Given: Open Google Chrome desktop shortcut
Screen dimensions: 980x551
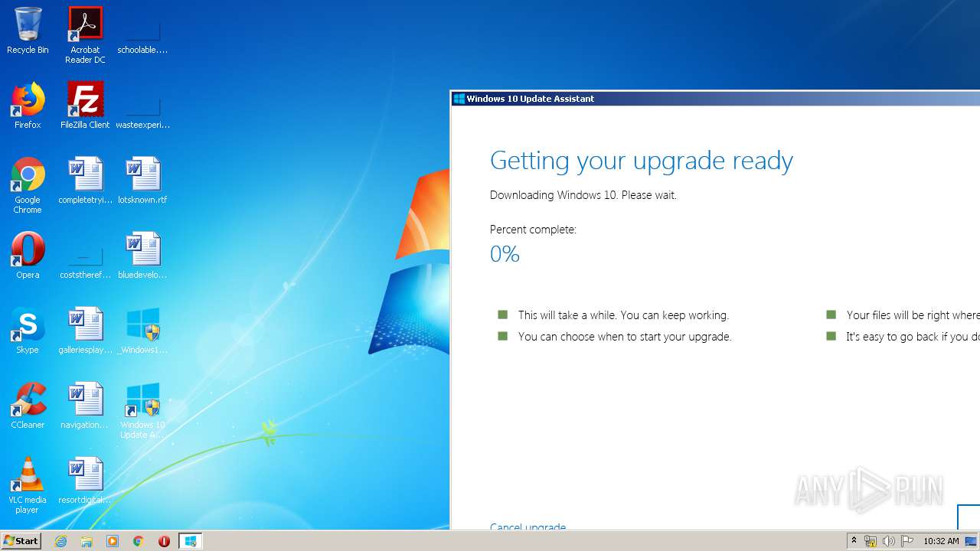Looking at the screenshot, I should point(28,185).
